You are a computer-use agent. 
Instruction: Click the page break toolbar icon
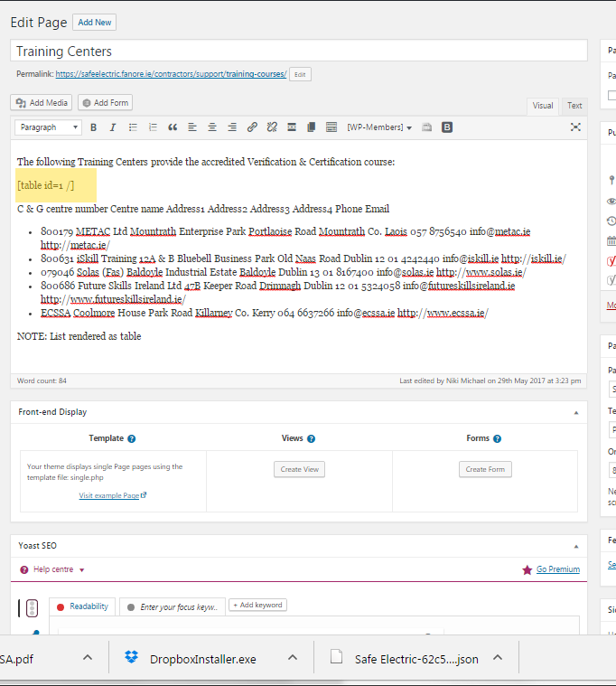click(312, 127)
